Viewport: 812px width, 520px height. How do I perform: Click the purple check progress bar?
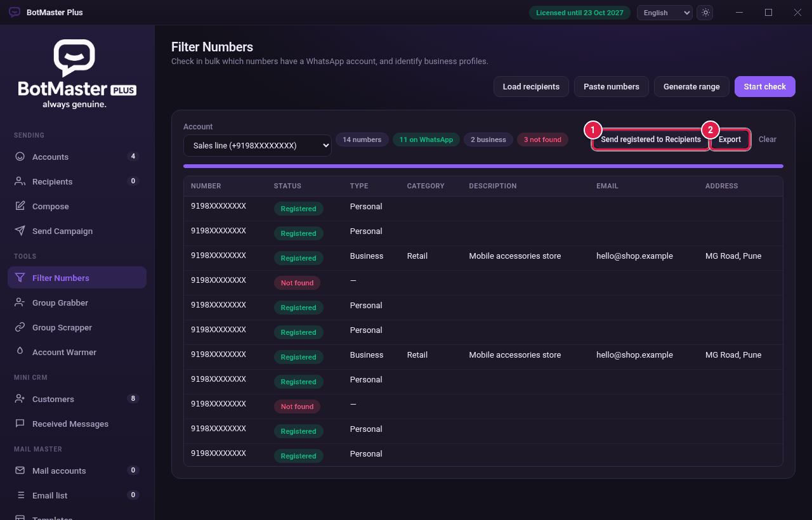tap(483, 166)
